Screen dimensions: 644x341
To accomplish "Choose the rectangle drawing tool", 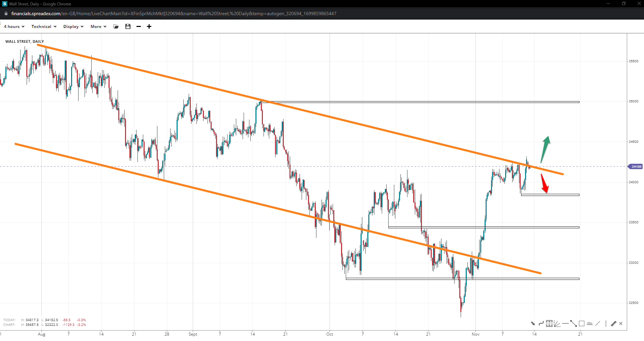I will 581,323.
